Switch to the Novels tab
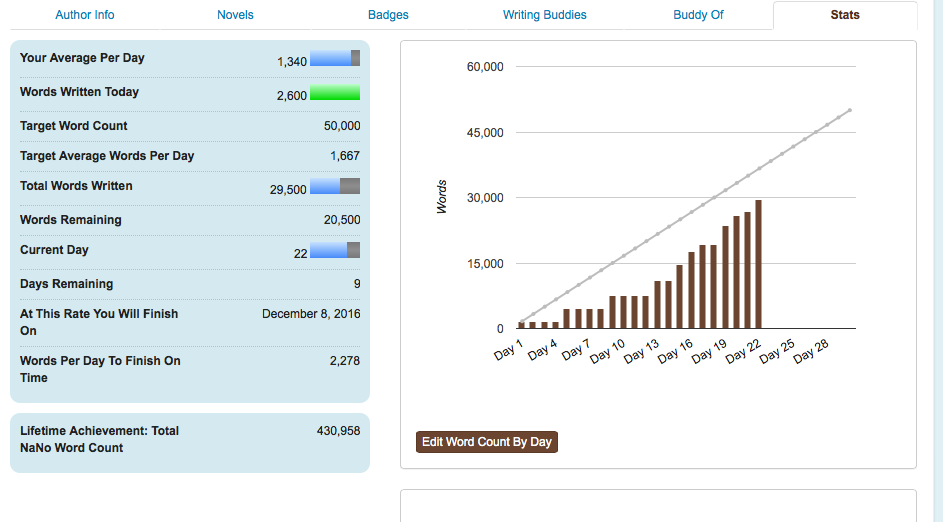 (235, 15)
